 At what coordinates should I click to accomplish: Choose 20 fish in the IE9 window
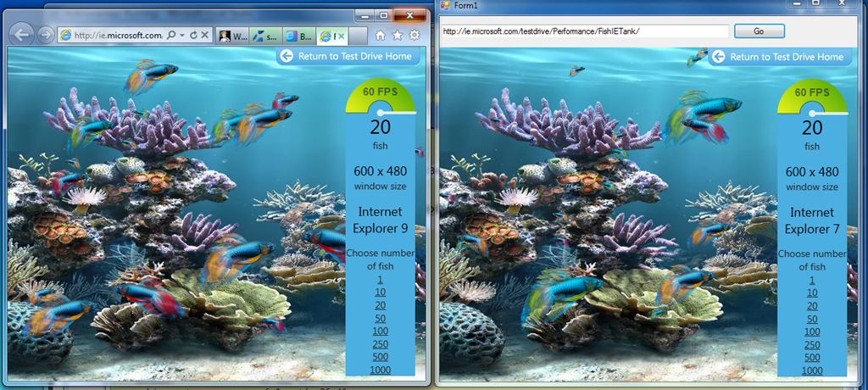point(381,305)
